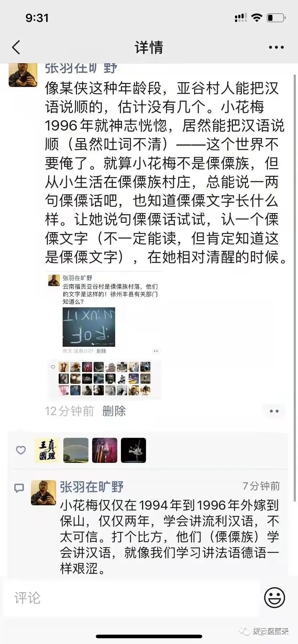
Task: Tap the heart like icon beside liker avatars
Action: (21, 450)
